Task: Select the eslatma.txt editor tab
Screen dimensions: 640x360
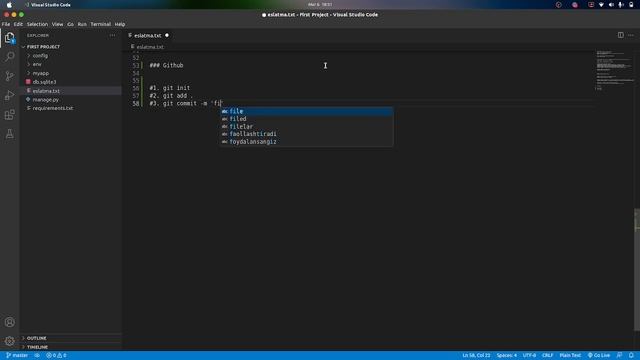Action: coord(148,36)
